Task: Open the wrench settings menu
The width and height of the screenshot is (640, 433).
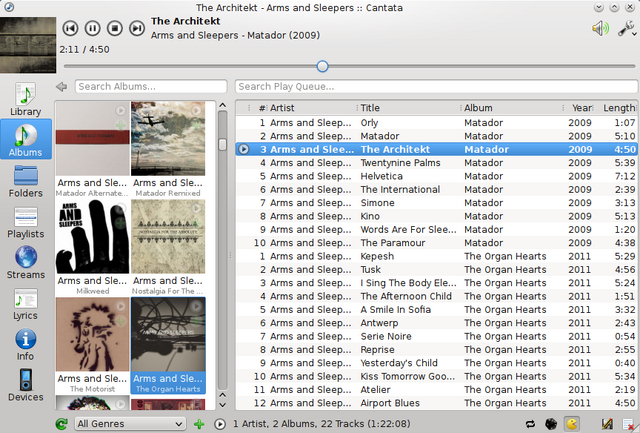Action: tap(625, 29)
